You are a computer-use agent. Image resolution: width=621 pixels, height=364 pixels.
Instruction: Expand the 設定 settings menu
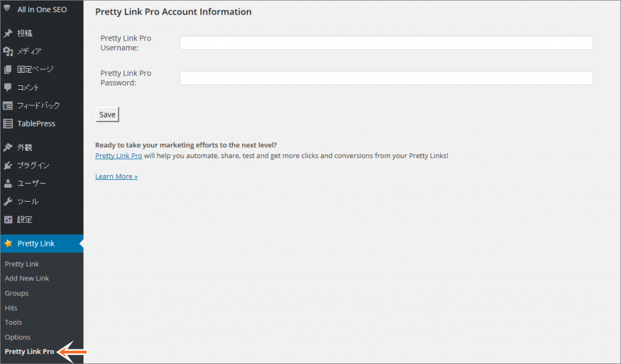[x=32, y=219]
